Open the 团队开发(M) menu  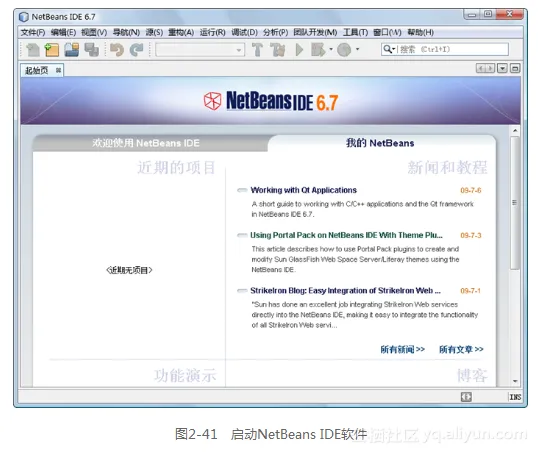(315, 32)
